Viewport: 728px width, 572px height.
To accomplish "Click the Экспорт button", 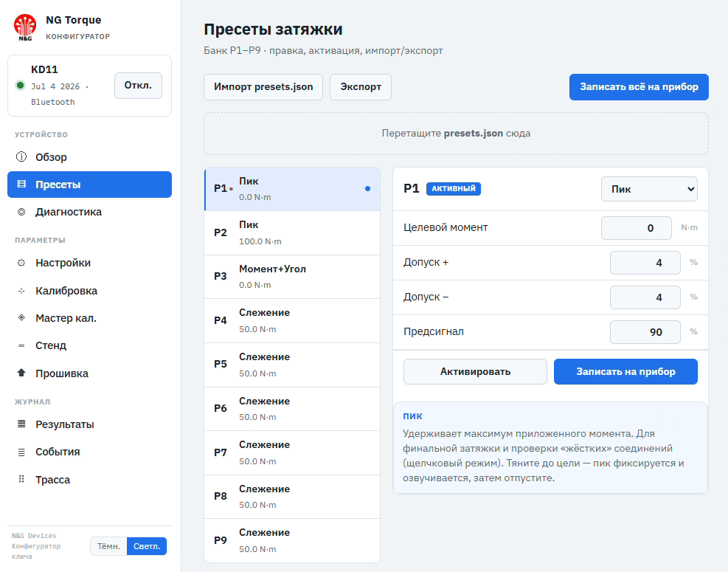I will coord(361,87).
